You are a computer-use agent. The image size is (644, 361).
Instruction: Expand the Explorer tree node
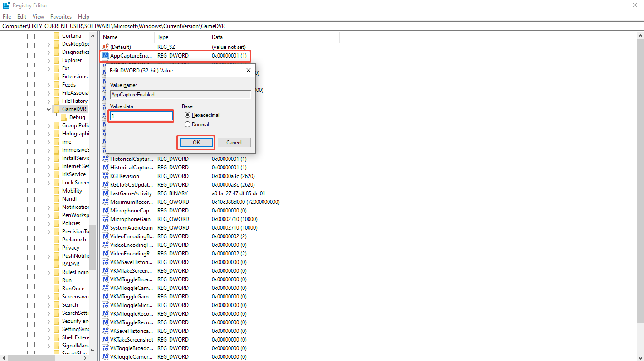click(49, 60)
